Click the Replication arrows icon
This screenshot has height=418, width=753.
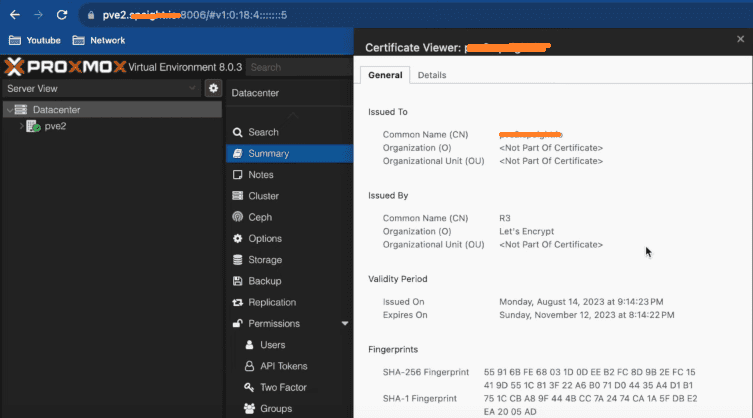point(237,302)
